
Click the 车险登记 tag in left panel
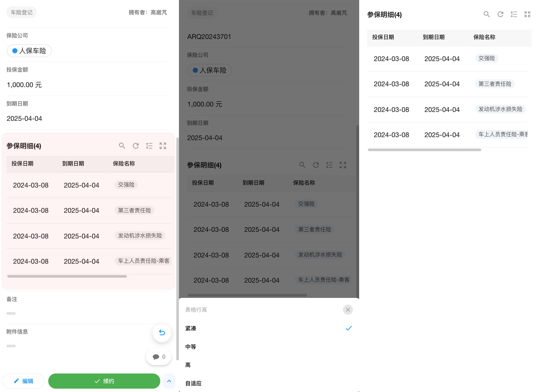pos(22,12)
